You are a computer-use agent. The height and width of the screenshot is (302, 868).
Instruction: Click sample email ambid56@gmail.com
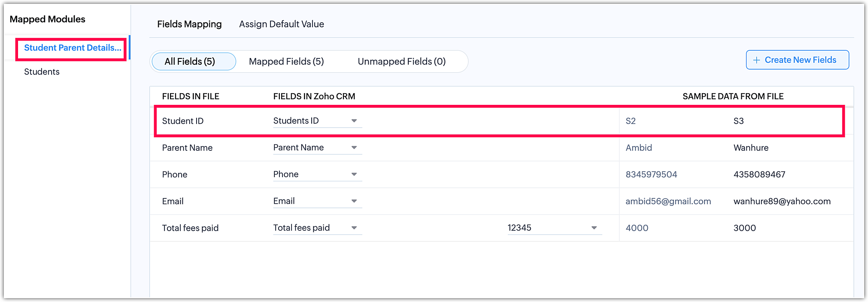click(x=668, y=201)
